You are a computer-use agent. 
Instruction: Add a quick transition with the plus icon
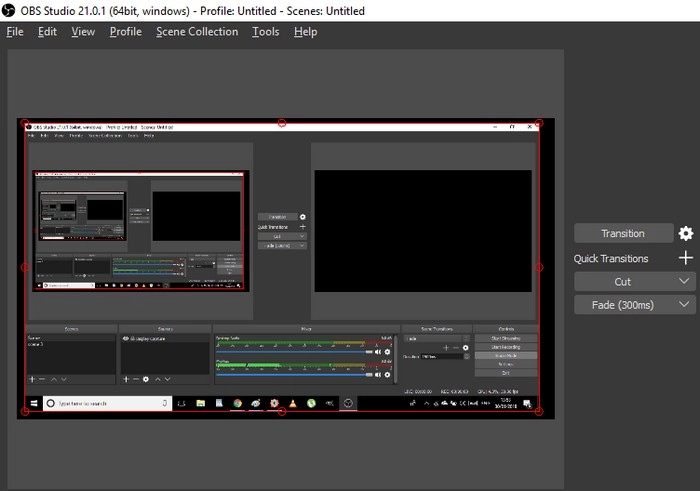685,258
